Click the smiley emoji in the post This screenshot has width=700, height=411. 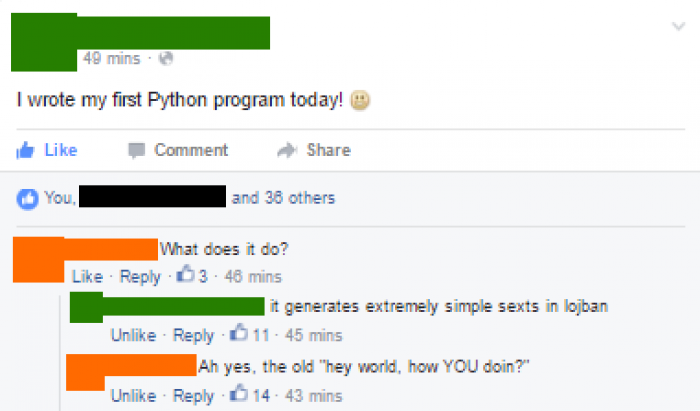360,100
